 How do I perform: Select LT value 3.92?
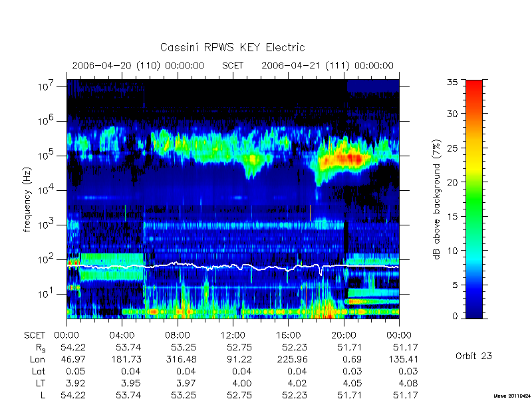click(x=76, y=383)
